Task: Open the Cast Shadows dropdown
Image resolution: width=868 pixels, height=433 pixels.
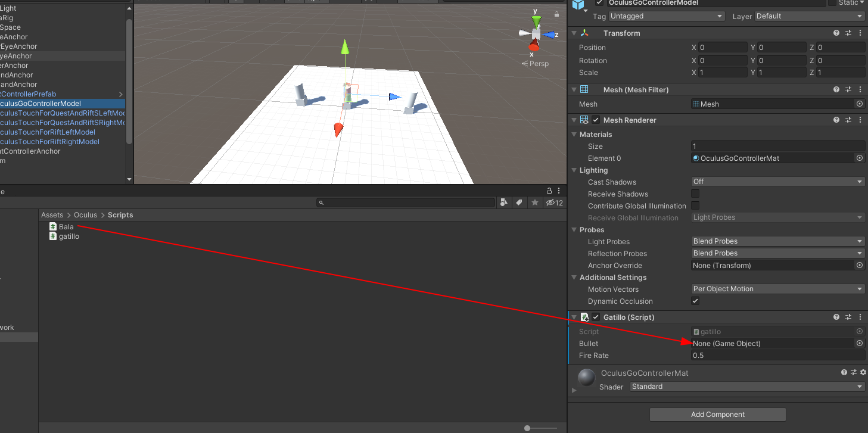Action: (777, 182)
